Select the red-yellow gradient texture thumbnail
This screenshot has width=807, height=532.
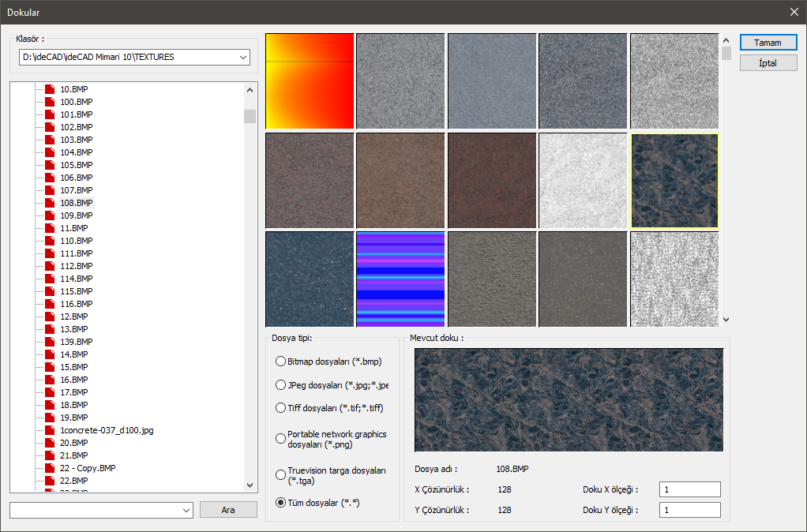tap(310, 81)
